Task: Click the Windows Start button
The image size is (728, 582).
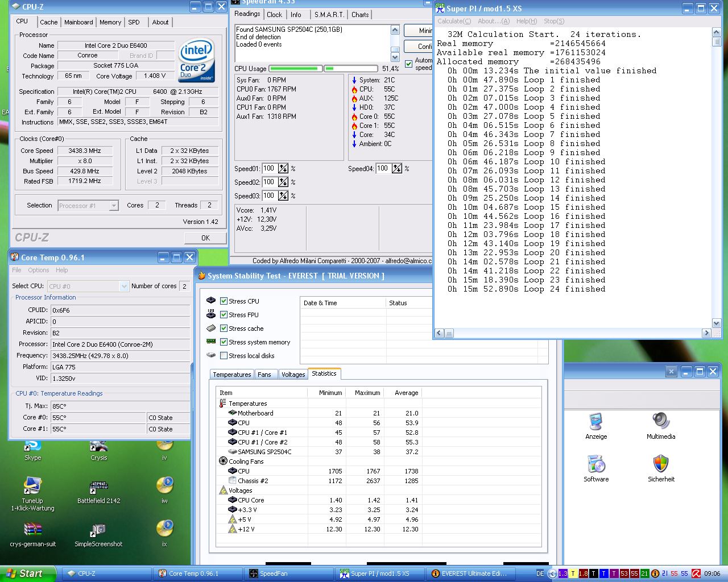Action: (28, 573)
